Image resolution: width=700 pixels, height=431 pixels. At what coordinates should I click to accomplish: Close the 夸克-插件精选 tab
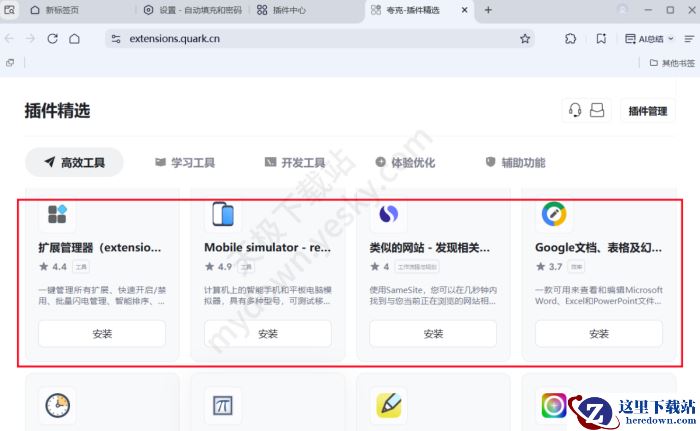[x=465, y=10]
